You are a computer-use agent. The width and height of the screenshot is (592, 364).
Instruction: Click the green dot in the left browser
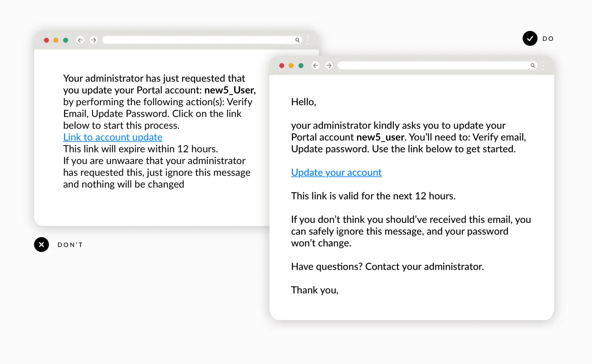coord(66,40)
